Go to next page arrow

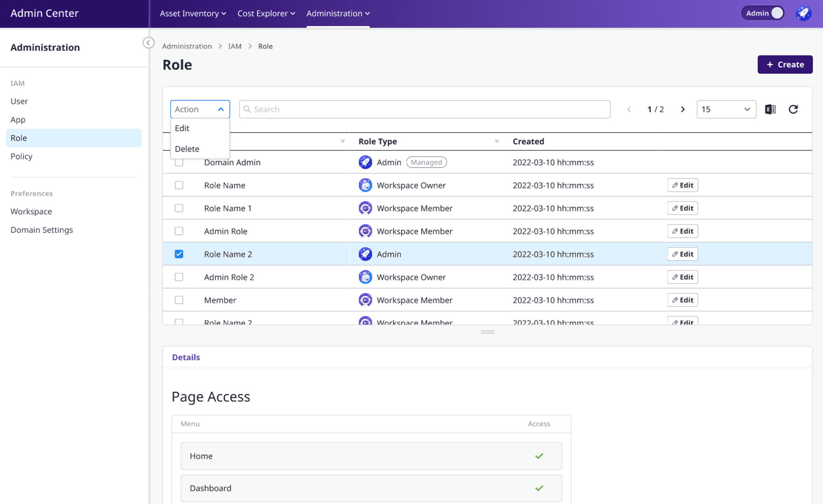[x=683, y=109]
